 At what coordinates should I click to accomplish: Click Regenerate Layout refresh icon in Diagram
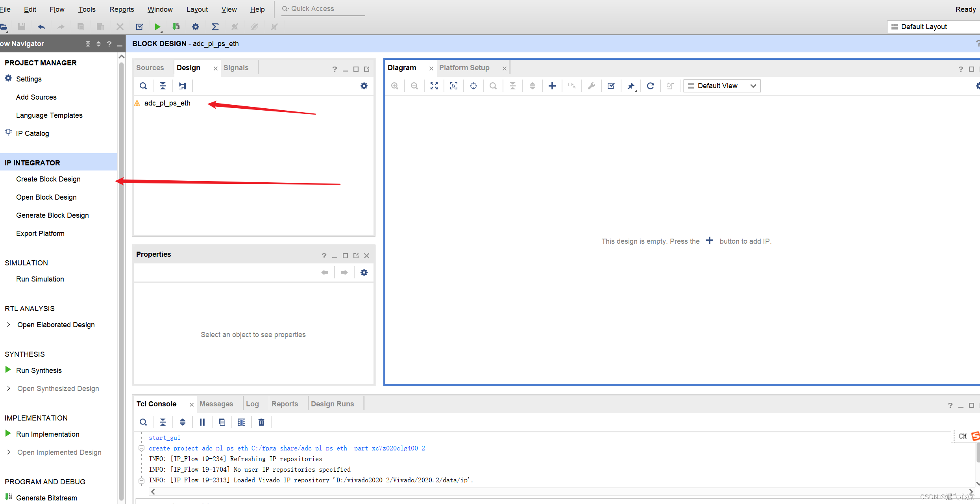(651, 86)
